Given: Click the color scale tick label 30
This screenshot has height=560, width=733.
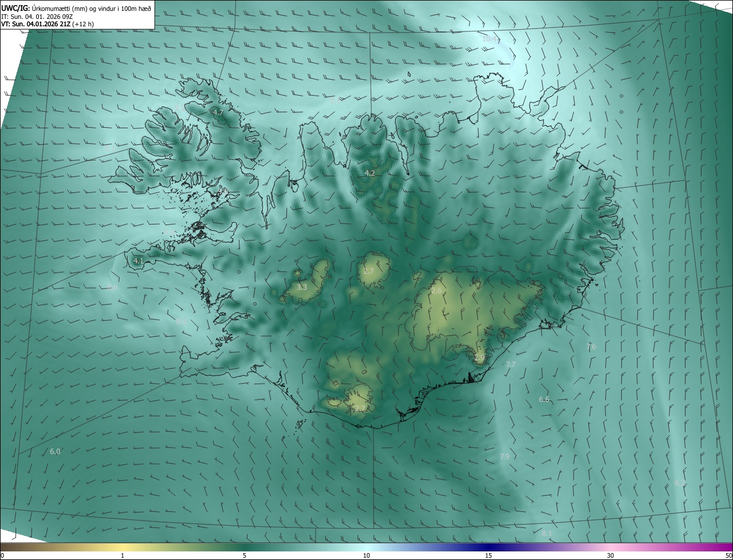Looking at the screenshot, I should coord(610,555).
